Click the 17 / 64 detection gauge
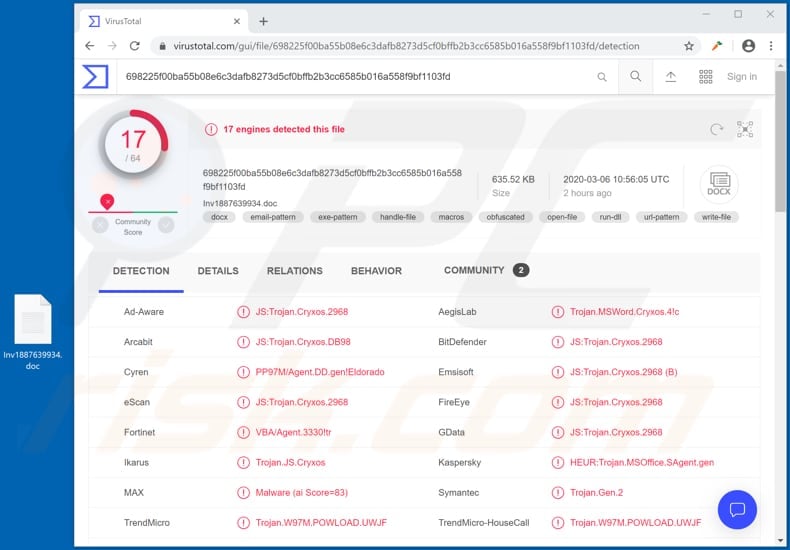 (133, 145)
